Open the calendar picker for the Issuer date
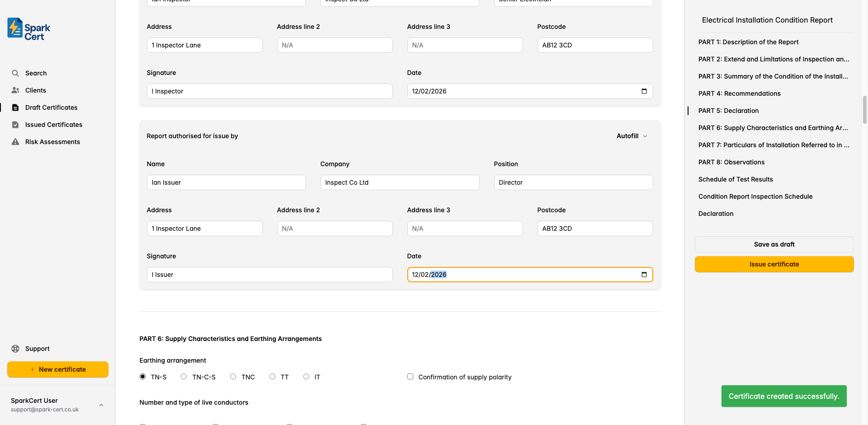 (x=644, y=274)
